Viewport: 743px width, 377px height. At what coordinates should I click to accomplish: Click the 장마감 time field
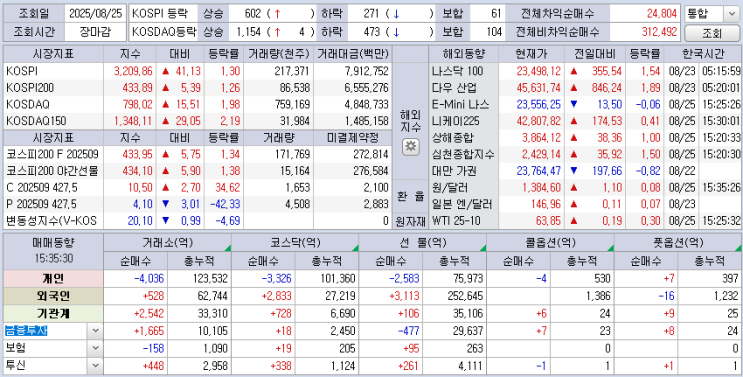click(x=95, y=33)
